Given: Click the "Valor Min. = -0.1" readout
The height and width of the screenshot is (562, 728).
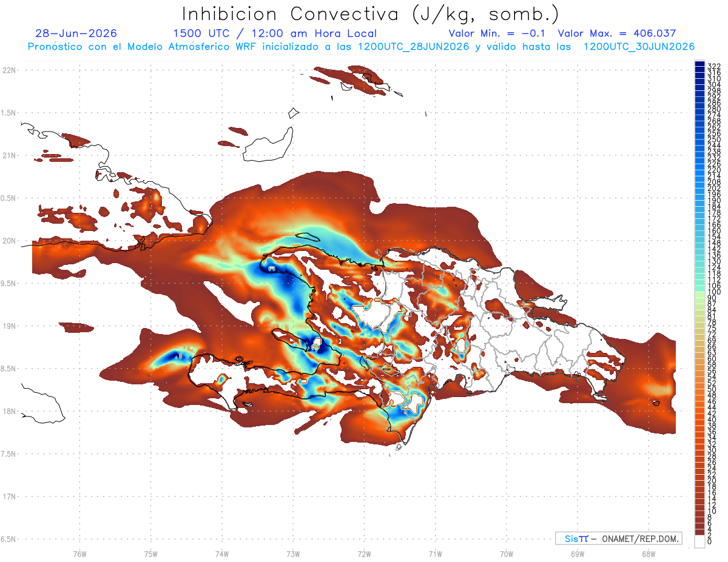Looking at the screenshot, I should 498,33.
